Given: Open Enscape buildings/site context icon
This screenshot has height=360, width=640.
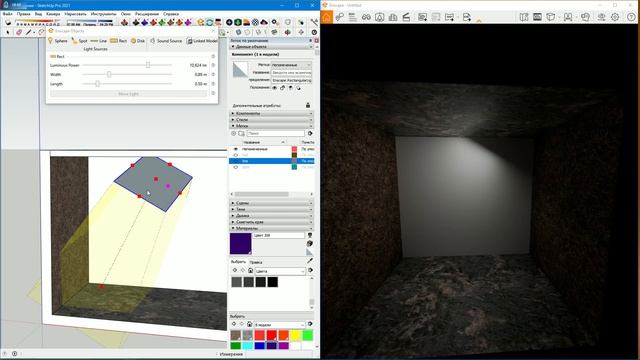Looking at the screenshot, I should pos(393,17).
